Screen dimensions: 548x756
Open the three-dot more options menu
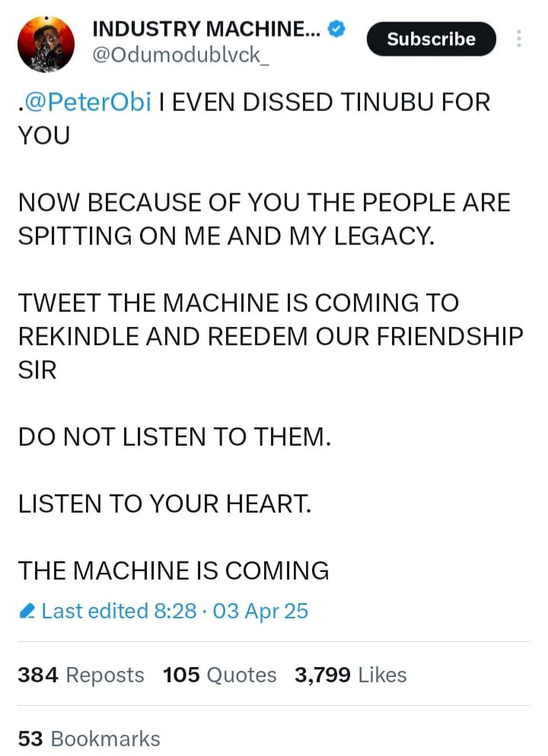point(519,39)
